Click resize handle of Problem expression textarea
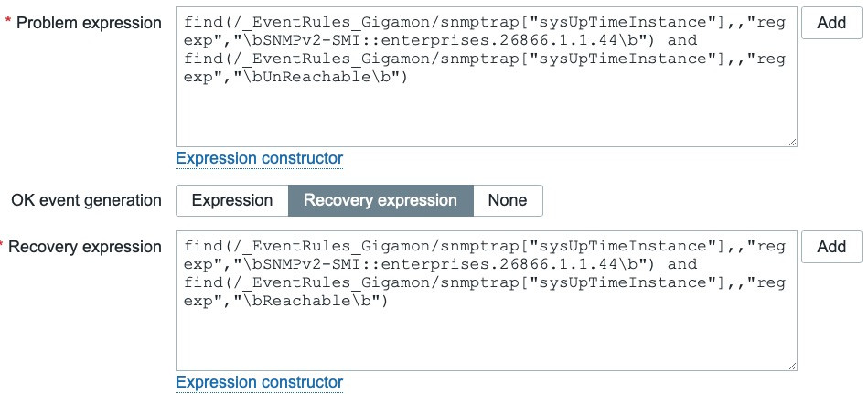868x394 pixels. (x=791, y=140)
